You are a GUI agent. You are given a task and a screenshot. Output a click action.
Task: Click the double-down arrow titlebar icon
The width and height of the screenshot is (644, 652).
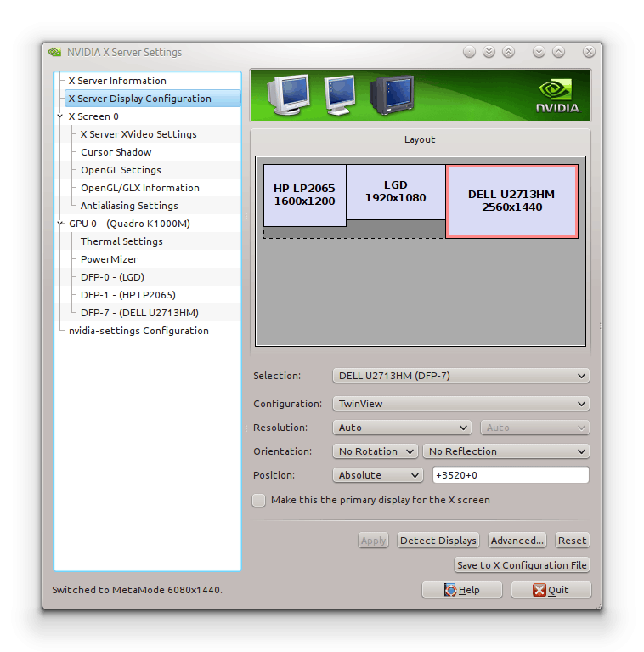[x=489, y=52]
